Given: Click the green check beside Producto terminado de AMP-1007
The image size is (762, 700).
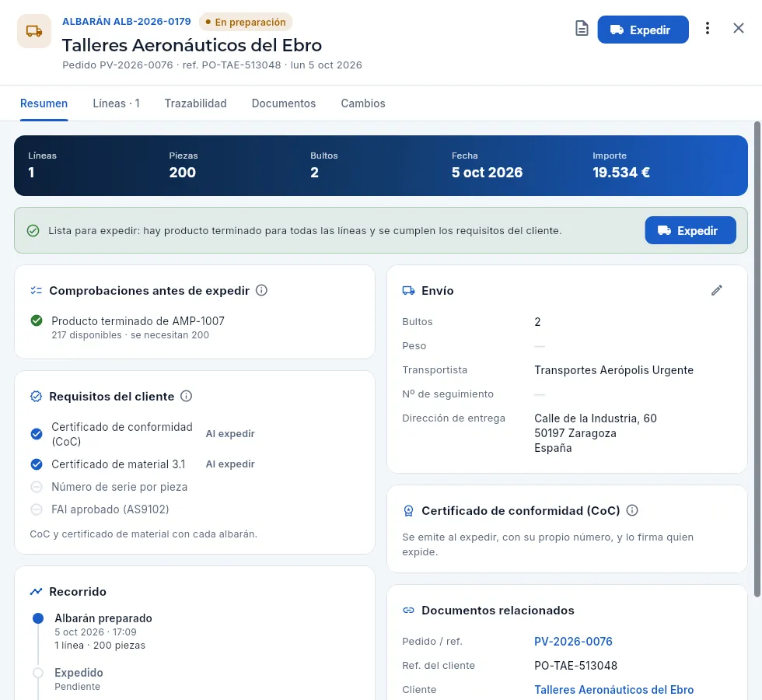Looking at the screenshot, I should tap(37, 320).
